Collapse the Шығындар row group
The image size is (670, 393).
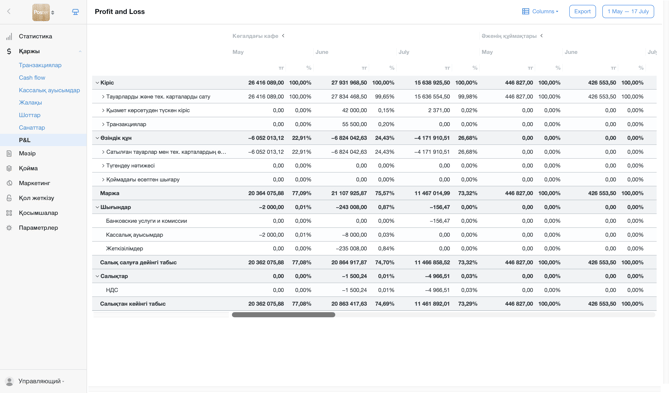(97, 207)
